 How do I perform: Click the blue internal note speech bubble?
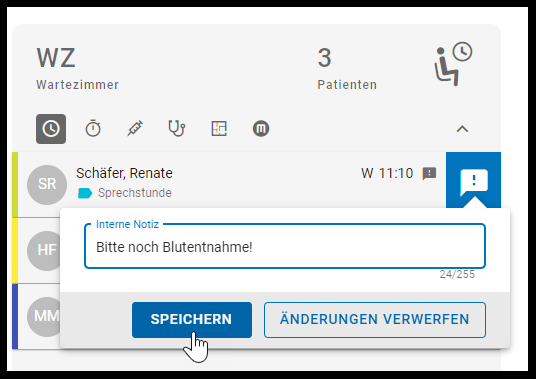point(473,180)
